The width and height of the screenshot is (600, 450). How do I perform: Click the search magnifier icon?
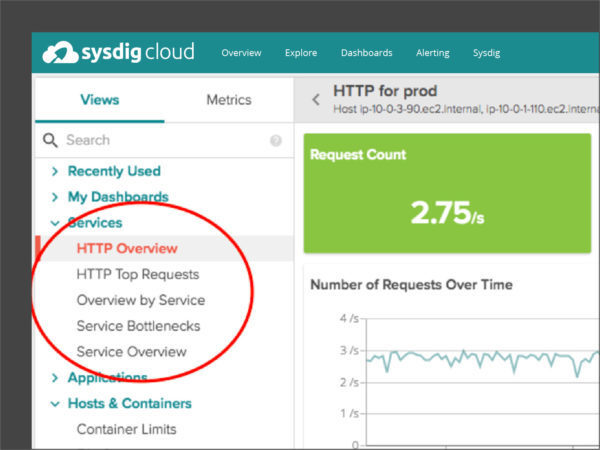click(50, 140)
